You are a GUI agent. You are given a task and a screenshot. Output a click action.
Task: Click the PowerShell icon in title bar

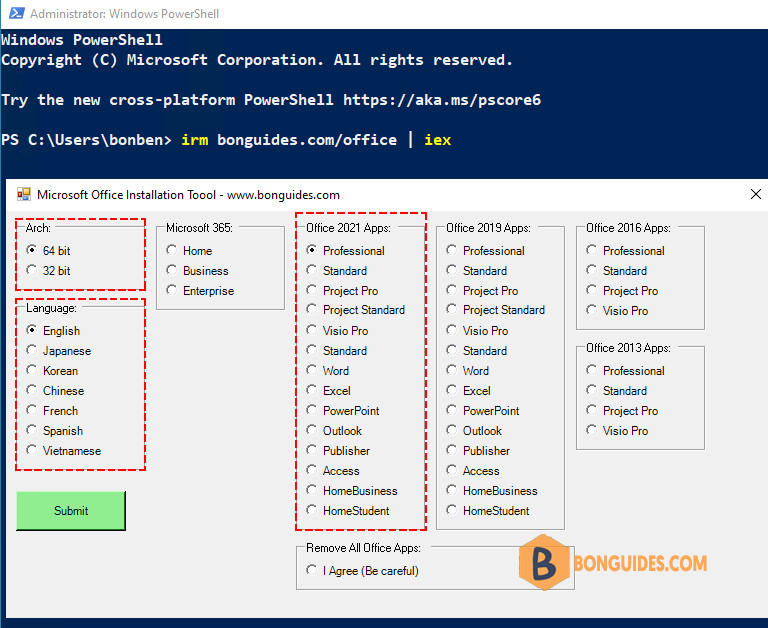(17, 13)
